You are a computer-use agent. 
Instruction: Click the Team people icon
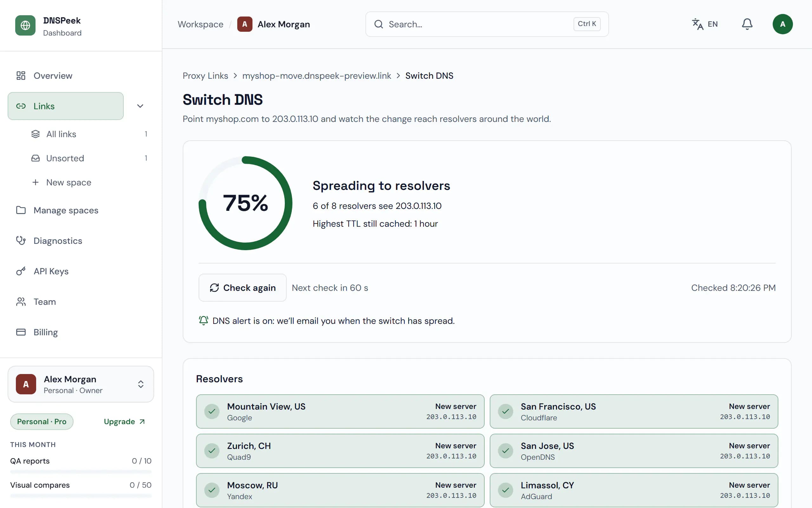pos(21,302)
